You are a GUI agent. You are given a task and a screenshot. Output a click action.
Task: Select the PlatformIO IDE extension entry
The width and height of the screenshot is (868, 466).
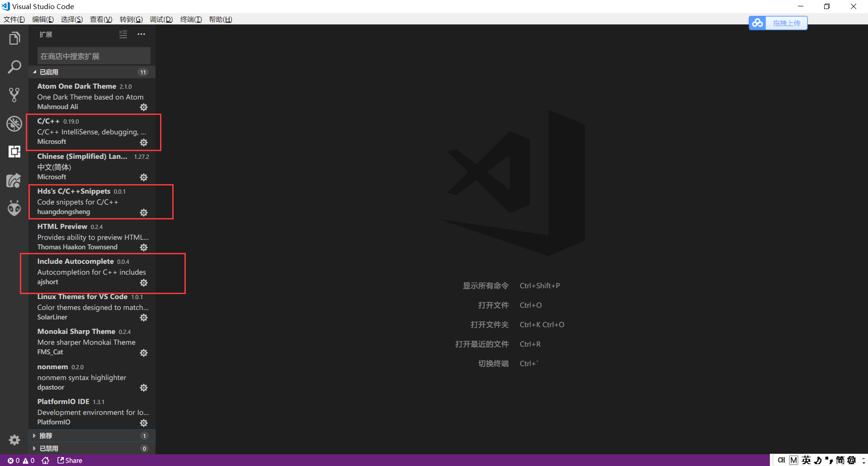pyautogui.click(x=92, y=412)
